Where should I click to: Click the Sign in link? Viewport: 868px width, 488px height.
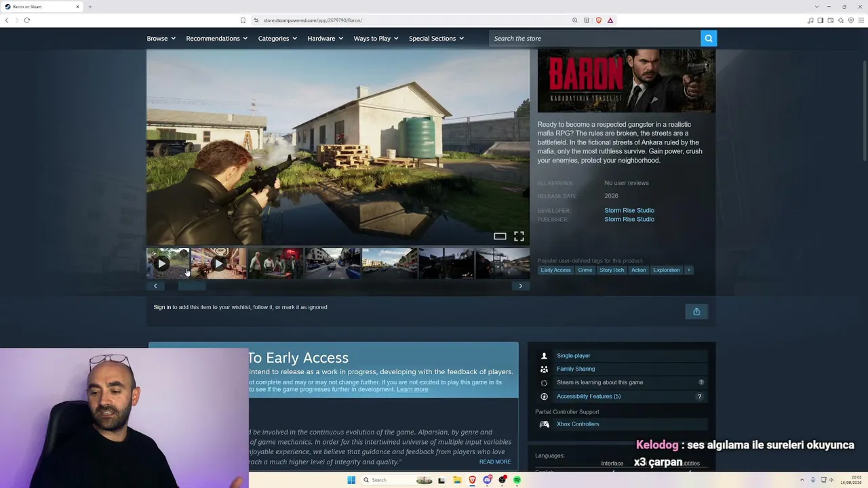click(x=162, y=308)
